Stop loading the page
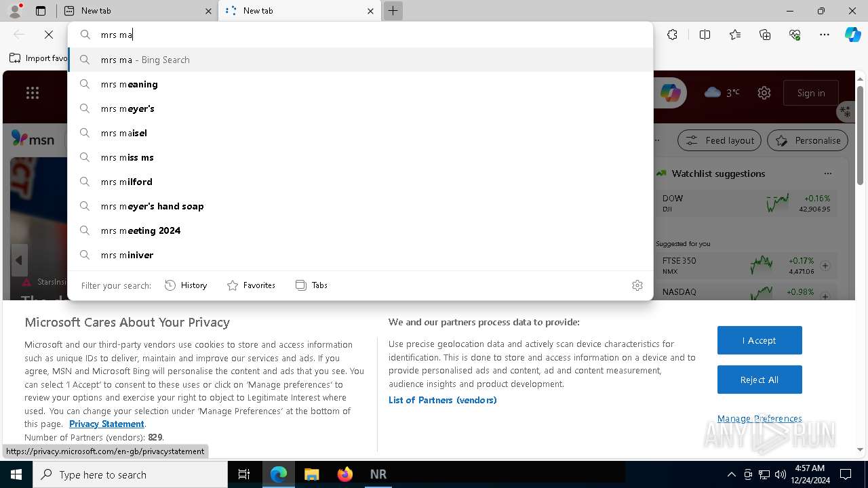Image resolution: width=868 pixels, height=488 pixels. [49, 35]
